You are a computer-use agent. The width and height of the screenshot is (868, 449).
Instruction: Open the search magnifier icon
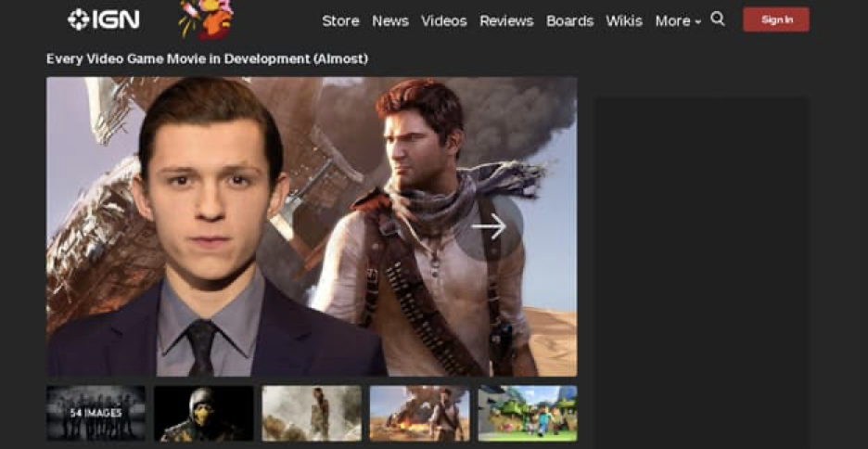[718, 19]
